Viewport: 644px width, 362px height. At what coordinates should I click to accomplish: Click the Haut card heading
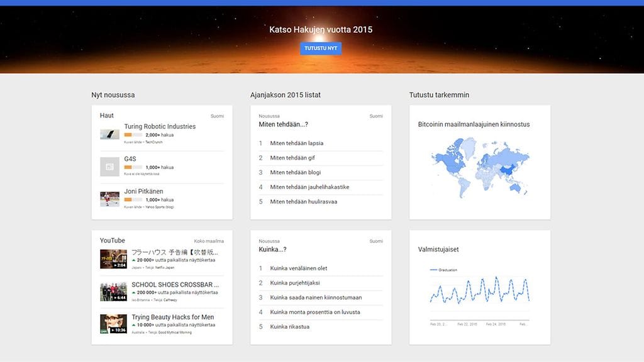coord(107,116)
